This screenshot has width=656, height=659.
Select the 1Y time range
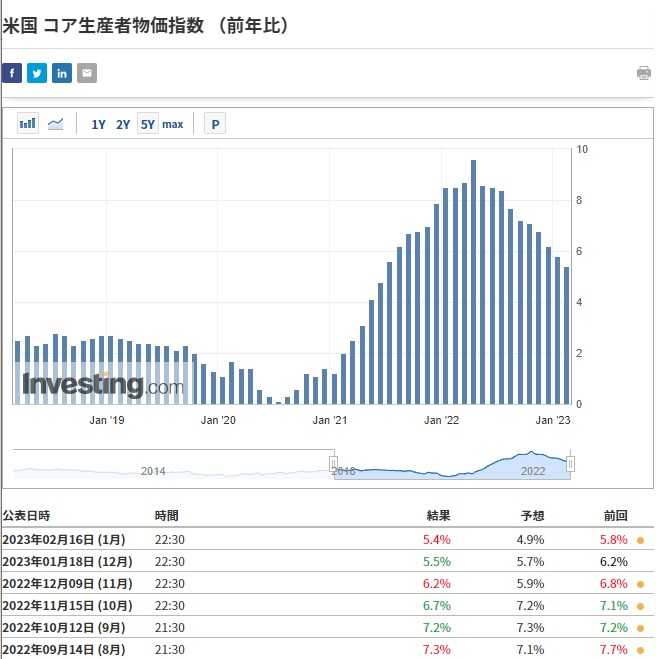98,125
